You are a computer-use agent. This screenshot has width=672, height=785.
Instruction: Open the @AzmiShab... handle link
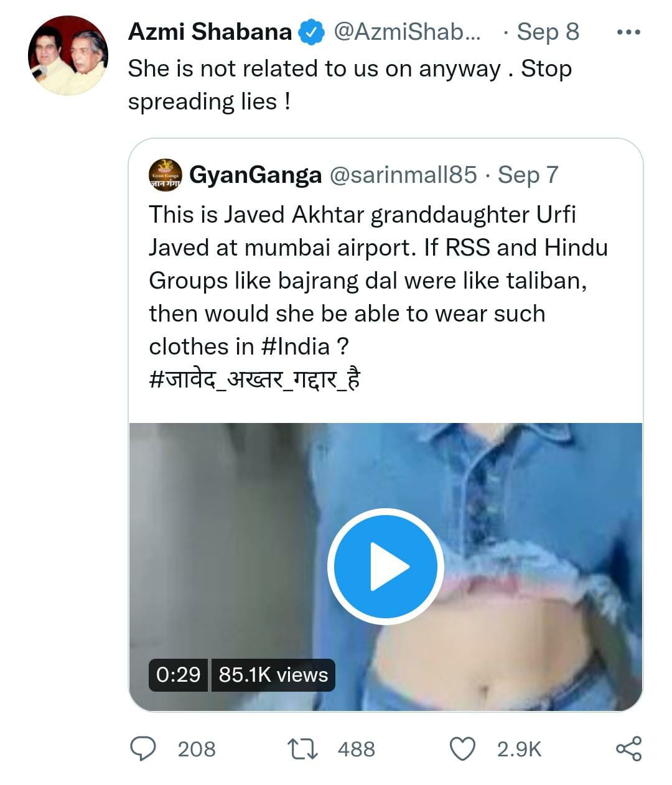[x=408, y=32]
